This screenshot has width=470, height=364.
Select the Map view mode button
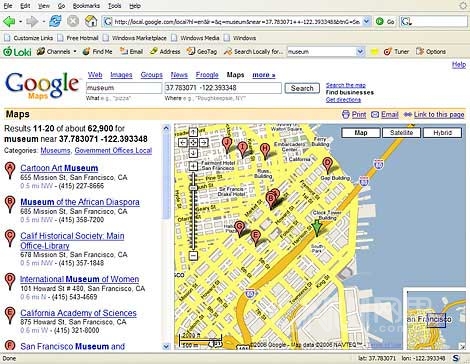pos(361,133)
